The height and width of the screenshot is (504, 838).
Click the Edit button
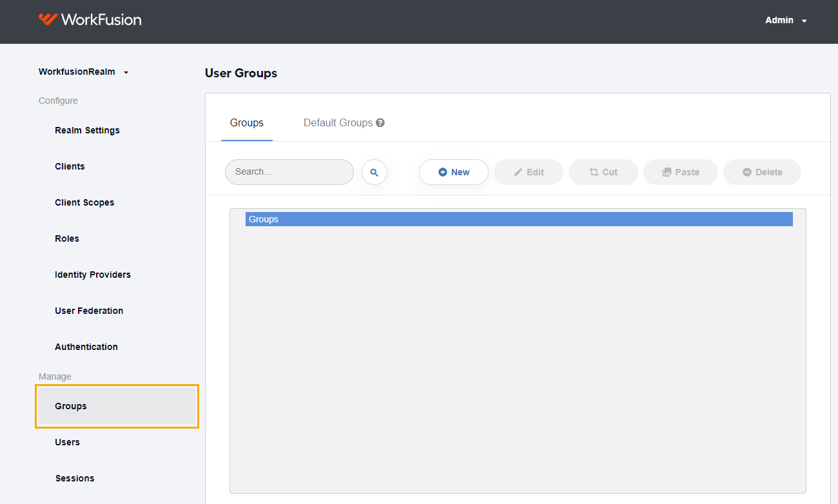[529, 172]
